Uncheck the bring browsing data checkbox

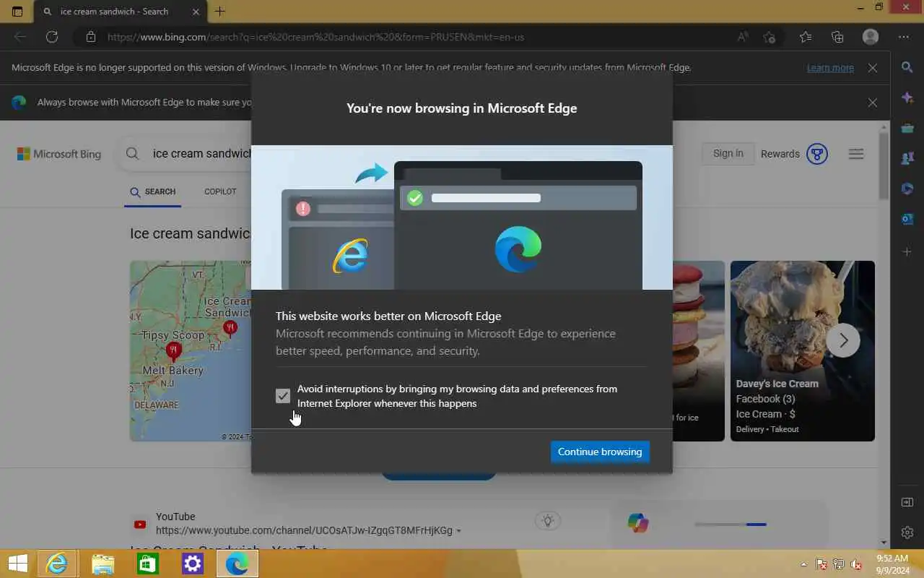tap(283, 396)
